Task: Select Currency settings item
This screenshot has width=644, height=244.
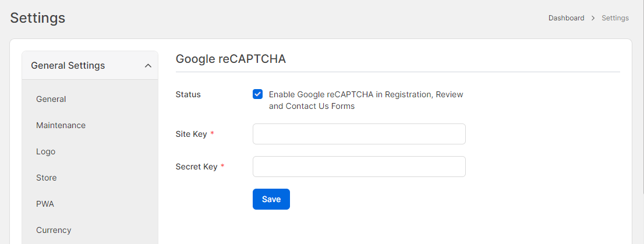Action: click(x=54, y=230)
